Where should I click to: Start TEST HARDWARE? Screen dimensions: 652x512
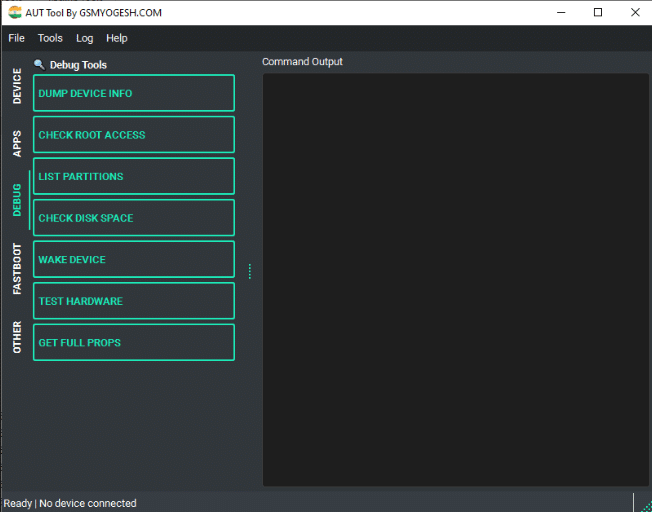pyautogui.click(x=134, y=301)
